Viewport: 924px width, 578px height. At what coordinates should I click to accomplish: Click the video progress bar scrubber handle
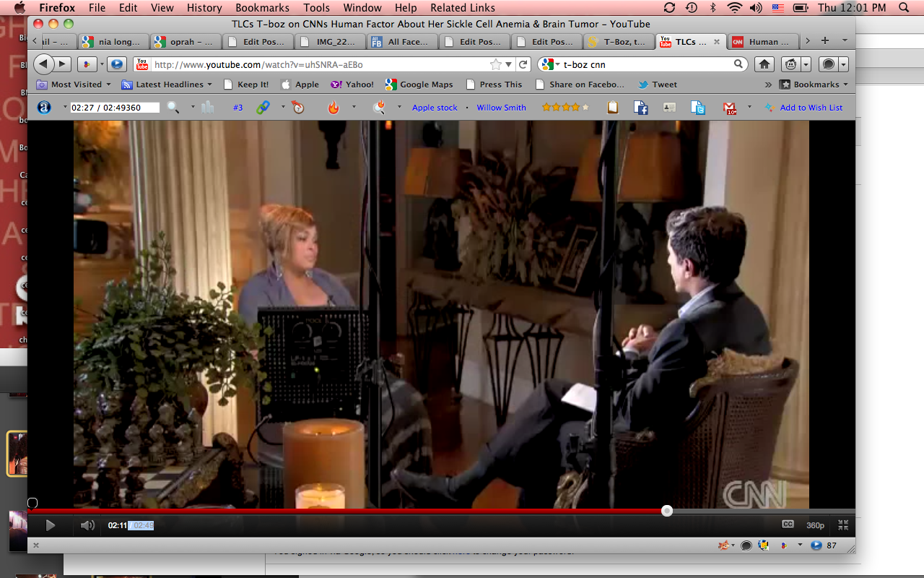(x=667, y=511)
